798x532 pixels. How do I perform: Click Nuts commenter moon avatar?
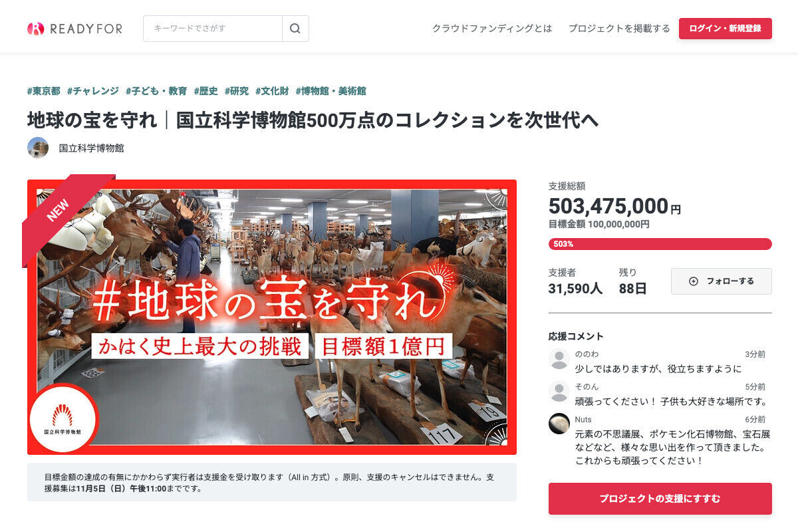click(x=559, y=424)
